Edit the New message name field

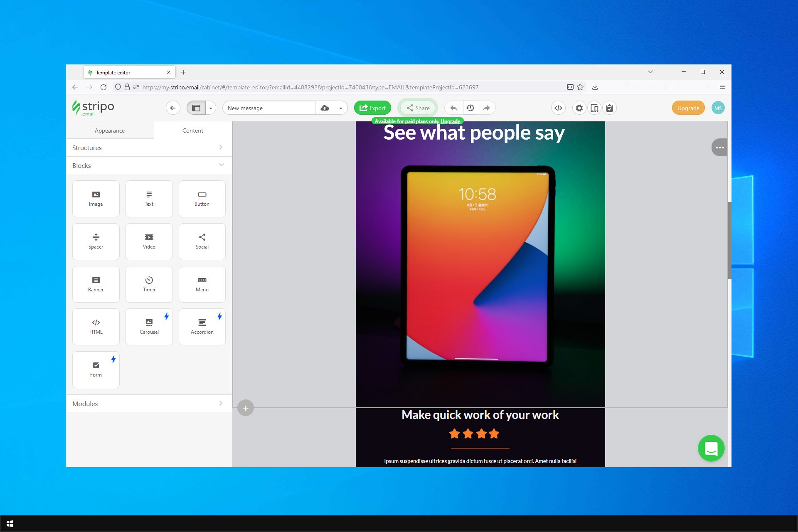click(x=269, y=108)
